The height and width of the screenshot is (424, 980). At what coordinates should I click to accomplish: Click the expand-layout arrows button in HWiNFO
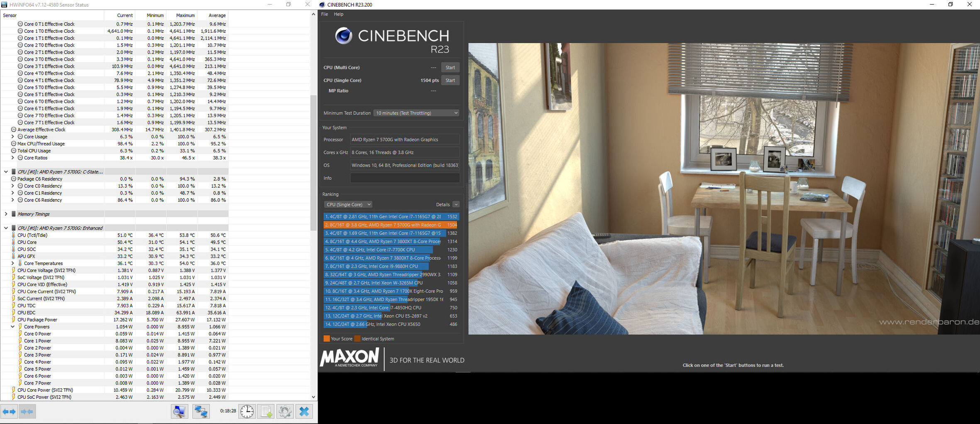[x=9, y=412]
